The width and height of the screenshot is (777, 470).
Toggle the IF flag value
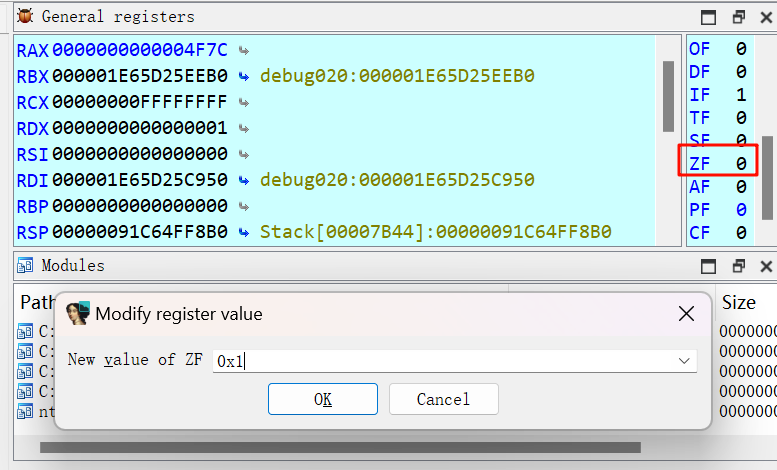(x=741, y=95)
